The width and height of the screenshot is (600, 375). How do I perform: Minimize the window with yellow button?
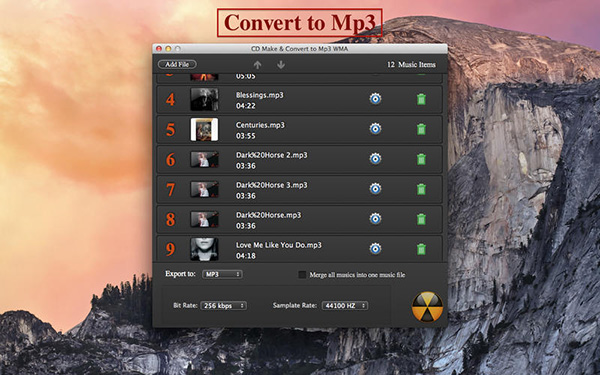pyautogui.click(x=168, y=49)
